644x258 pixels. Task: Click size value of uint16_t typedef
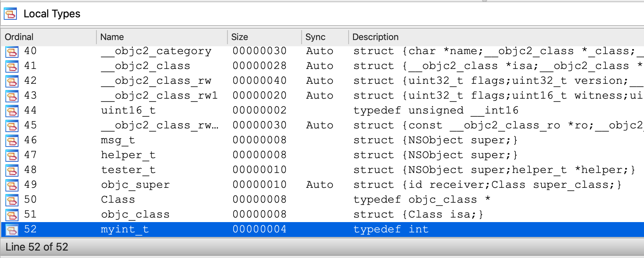click(x=259, y=111)
